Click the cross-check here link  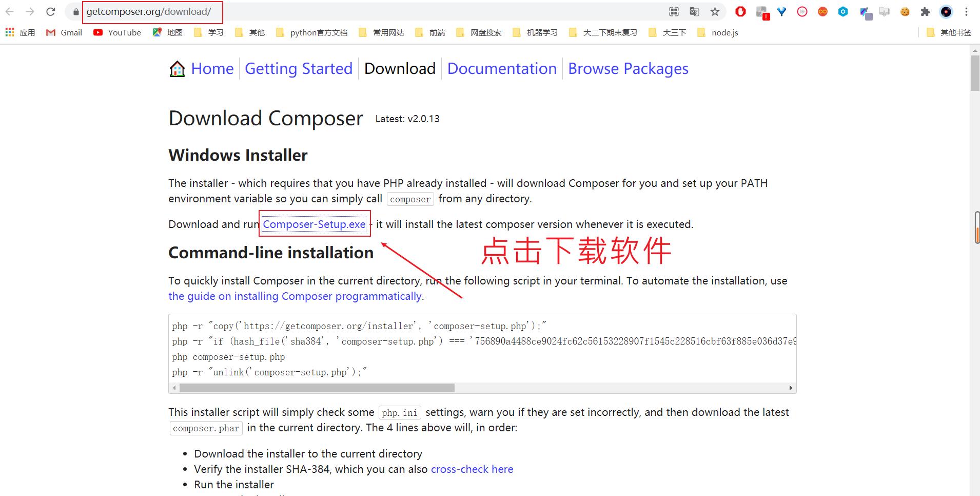(472, 469)
